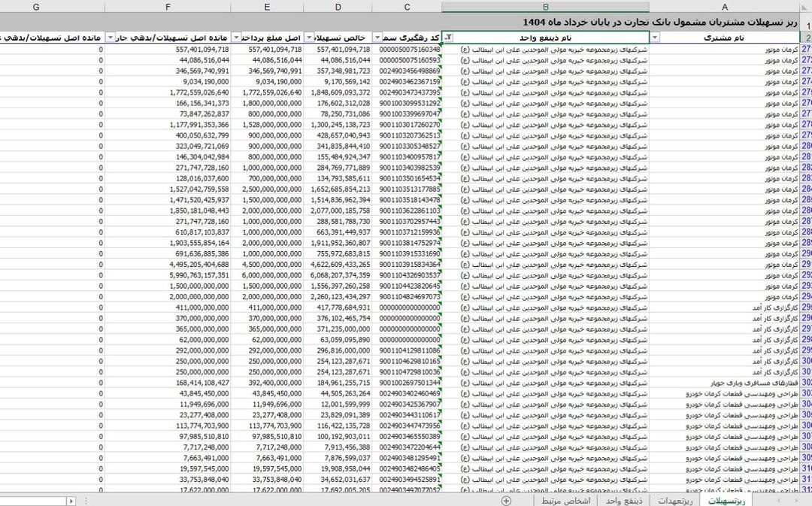Screen dimensions: 812x506
Task: Select the cell containing 357,348,981,723
Action: (x=338, y=71)
